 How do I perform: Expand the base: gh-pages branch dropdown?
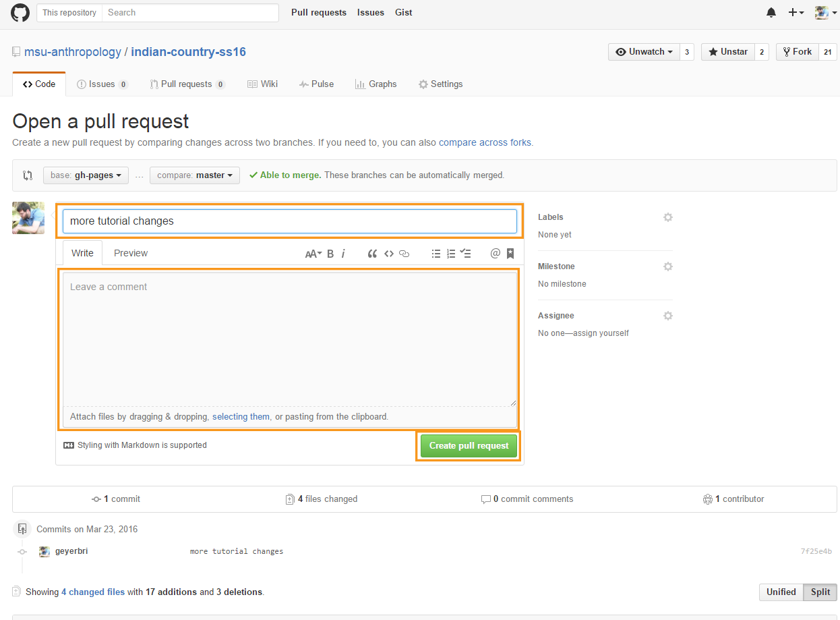point(86,175)
